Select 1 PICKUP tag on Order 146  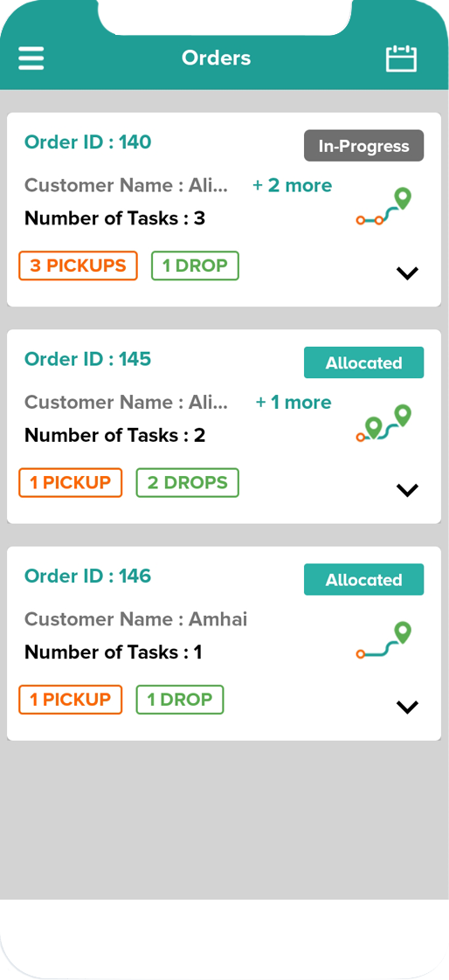(71, 700)
